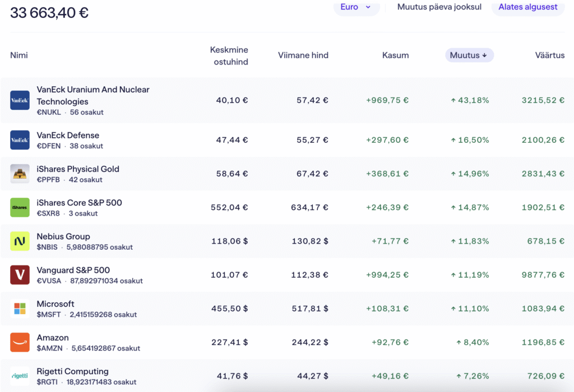Viewport: 574px width, 392px height.
Task: Open the Vanguard S&P 500 holding name
Action: 73,270
